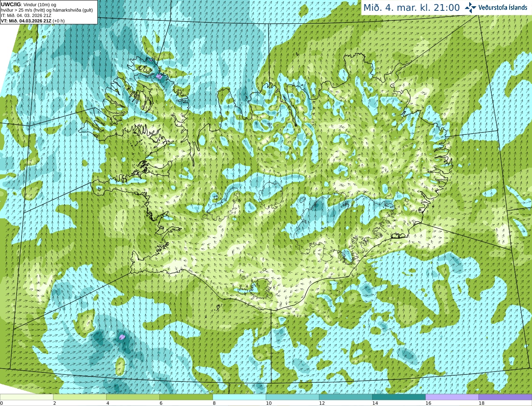532x406 pixels.
Task: Click the "14" label on the wind scale
Action: click(x=375, y=403)
